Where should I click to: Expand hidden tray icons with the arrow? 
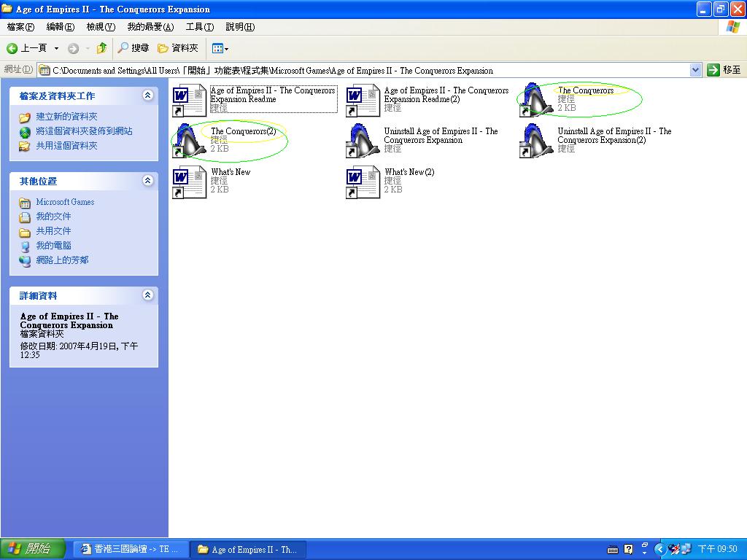click(x=659, y=550)
